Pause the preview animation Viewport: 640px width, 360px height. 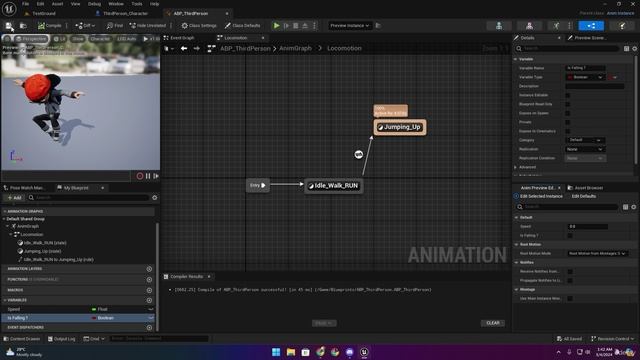pyautogui.click(x=148, y=176)
